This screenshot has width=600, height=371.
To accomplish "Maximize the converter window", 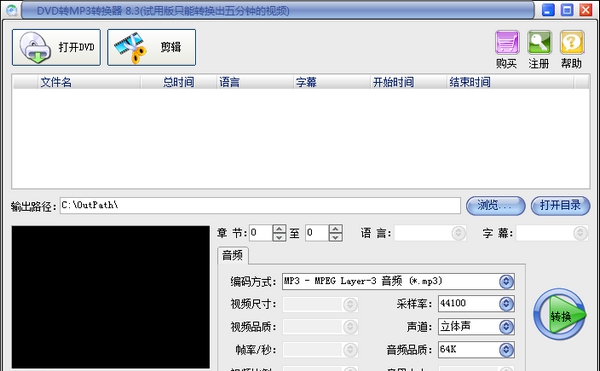I will 567,10.
